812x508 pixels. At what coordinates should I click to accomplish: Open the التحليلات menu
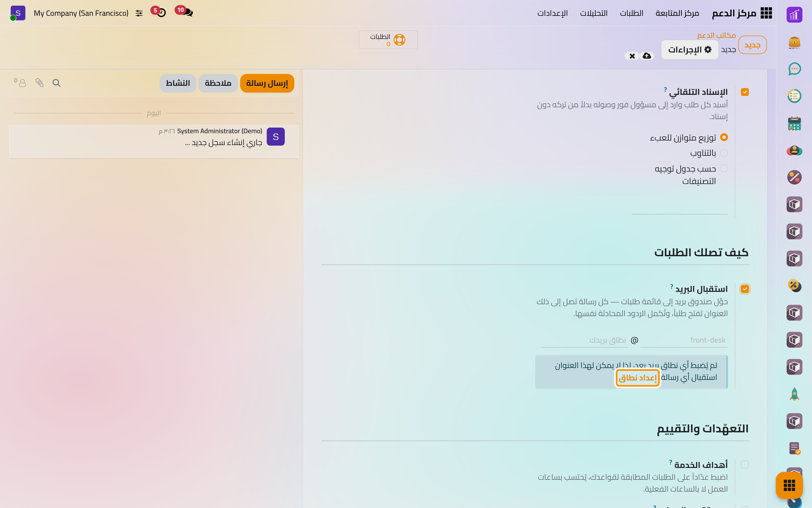[593, 13]
